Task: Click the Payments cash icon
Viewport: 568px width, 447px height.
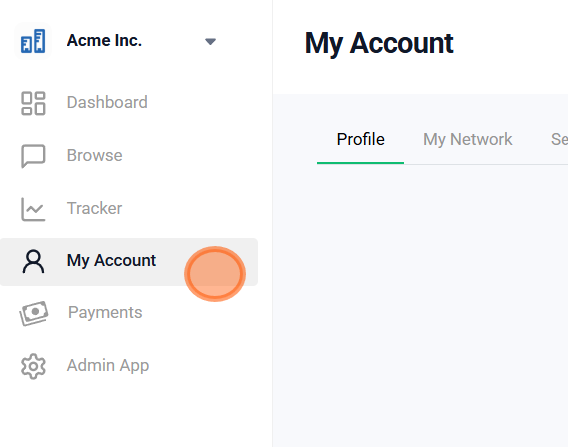Action: pyautogui.click(x=34, y=313)
